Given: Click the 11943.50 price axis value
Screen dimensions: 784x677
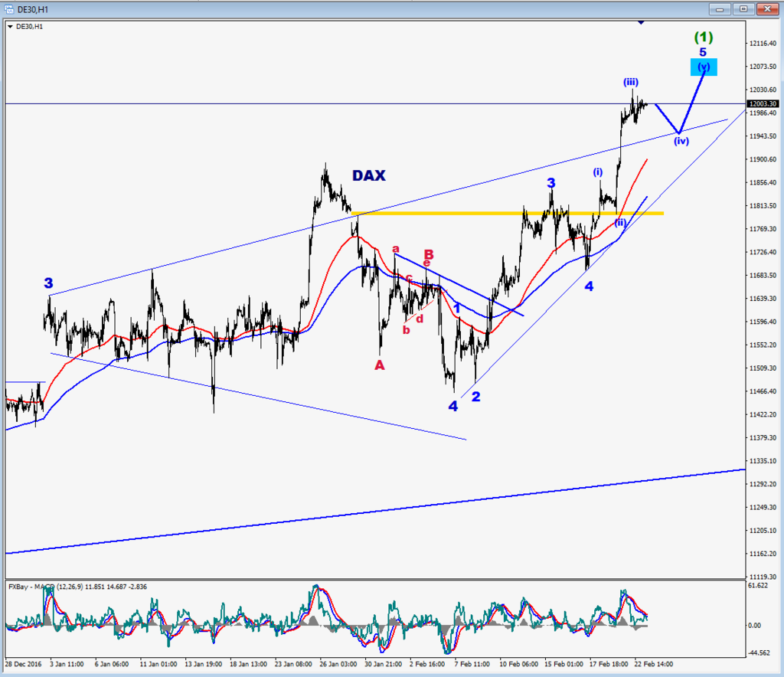Looking at the screenshot, I should pyautogui.click(x=763, y=136).
